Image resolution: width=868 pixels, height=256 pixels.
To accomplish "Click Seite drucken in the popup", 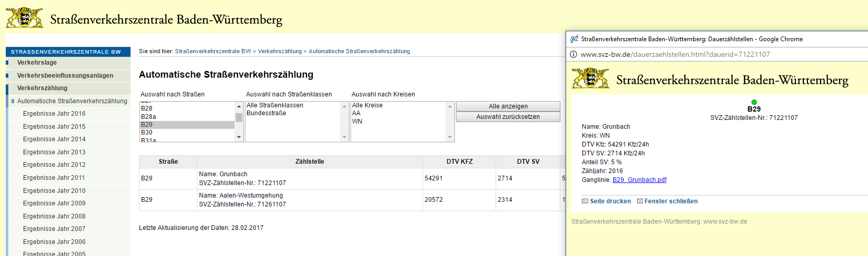I will (611, 201).
